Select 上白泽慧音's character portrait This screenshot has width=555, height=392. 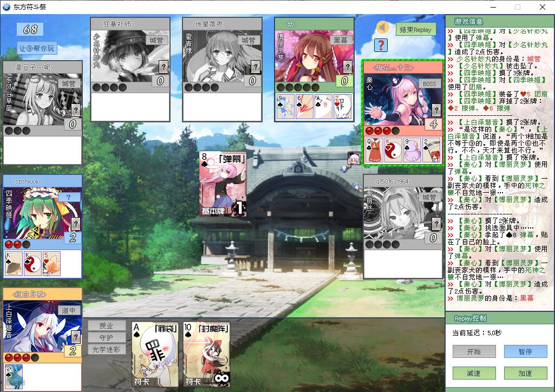click(x=42, y=326)
